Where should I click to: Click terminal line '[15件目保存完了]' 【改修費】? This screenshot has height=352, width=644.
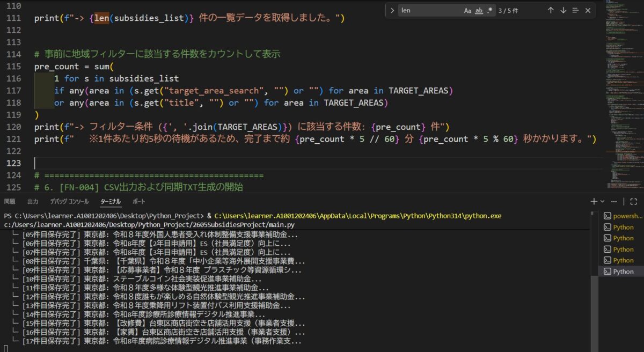click(159, 324)
